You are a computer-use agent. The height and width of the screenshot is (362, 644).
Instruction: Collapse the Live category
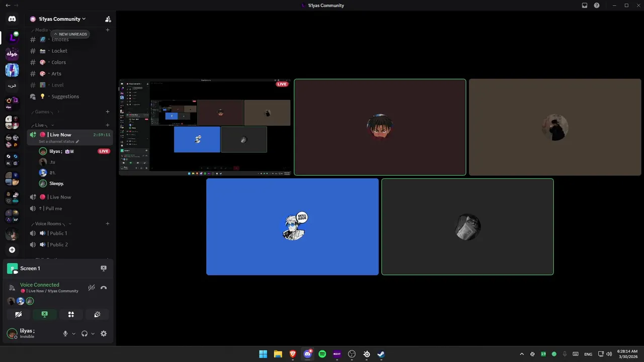(x=43, y=125)
